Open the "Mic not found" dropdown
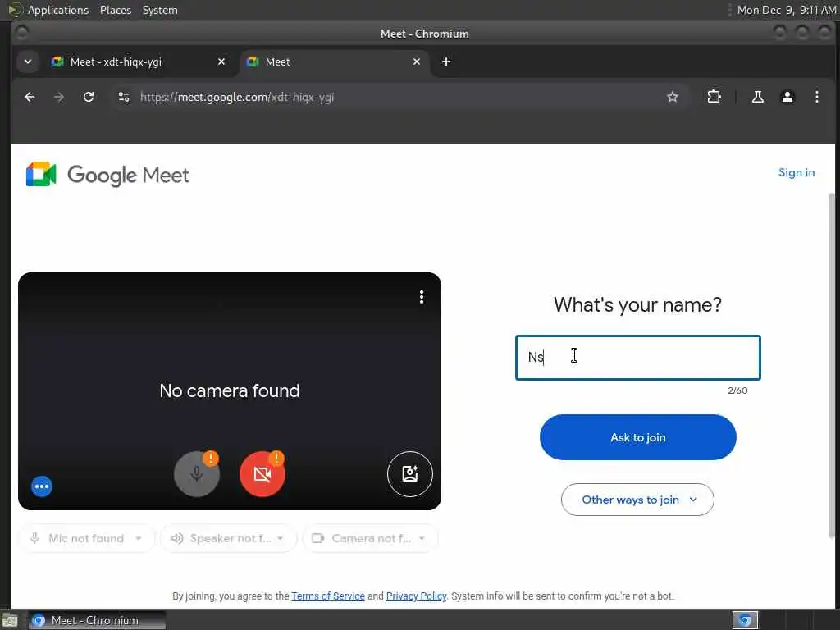840x630 pixels. click(87, 538)
